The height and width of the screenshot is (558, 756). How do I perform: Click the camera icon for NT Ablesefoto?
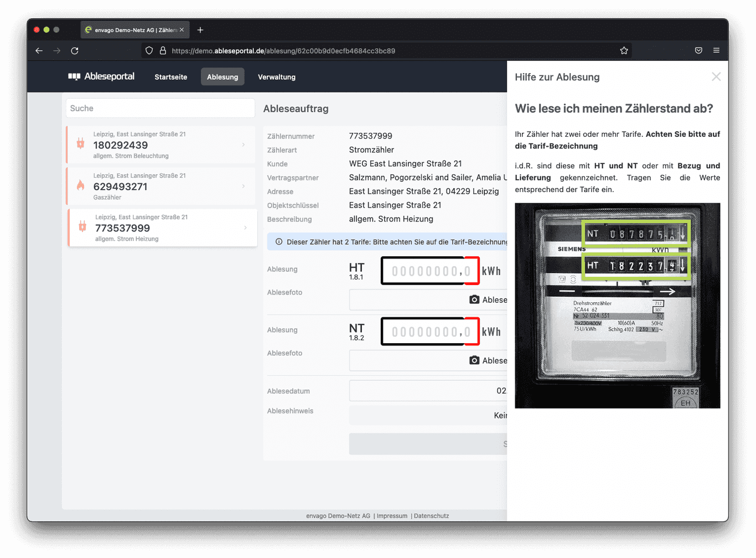coord(474,360)
